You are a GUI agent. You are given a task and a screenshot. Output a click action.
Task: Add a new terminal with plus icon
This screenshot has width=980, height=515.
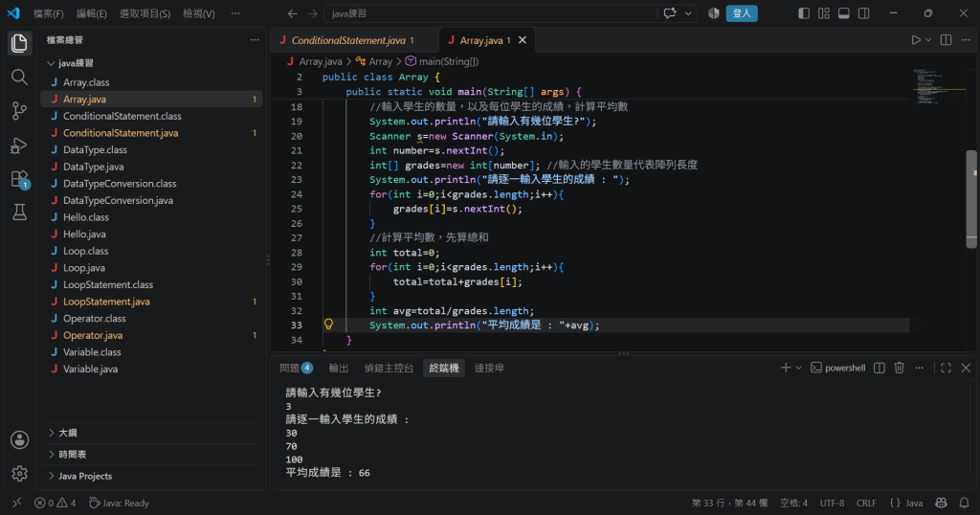pos(786,369)
